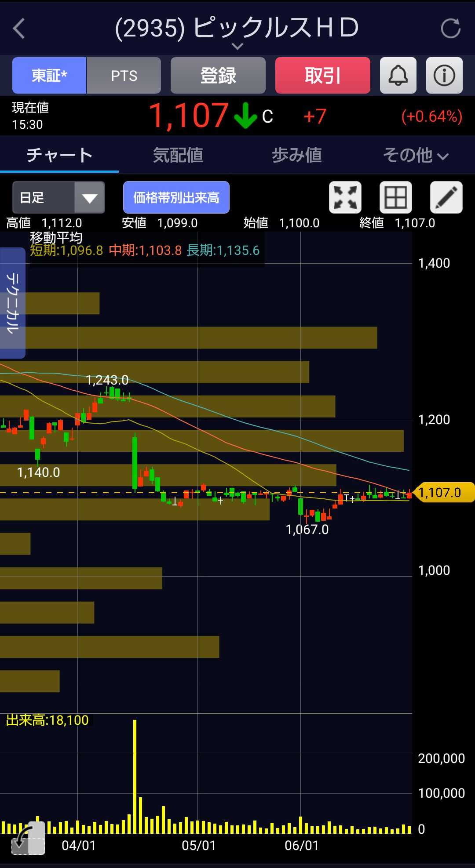Toggle 価格帯別出来高 overlay
Viewport: 475px width, 868px height.
176,197
